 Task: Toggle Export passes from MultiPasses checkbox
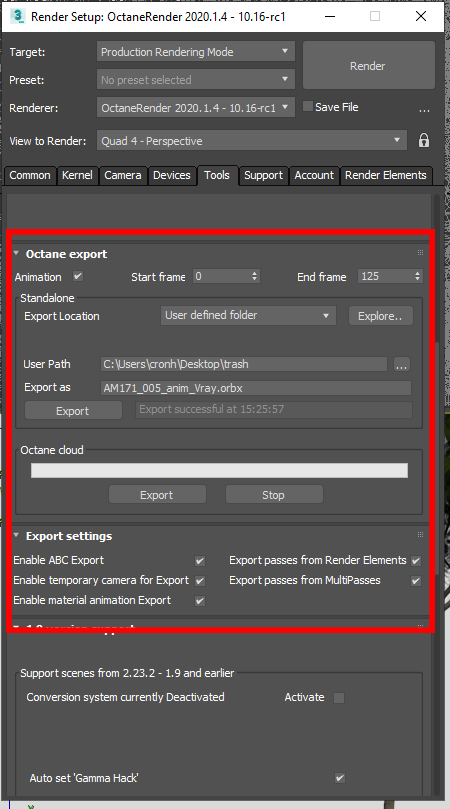pos(415,581)
